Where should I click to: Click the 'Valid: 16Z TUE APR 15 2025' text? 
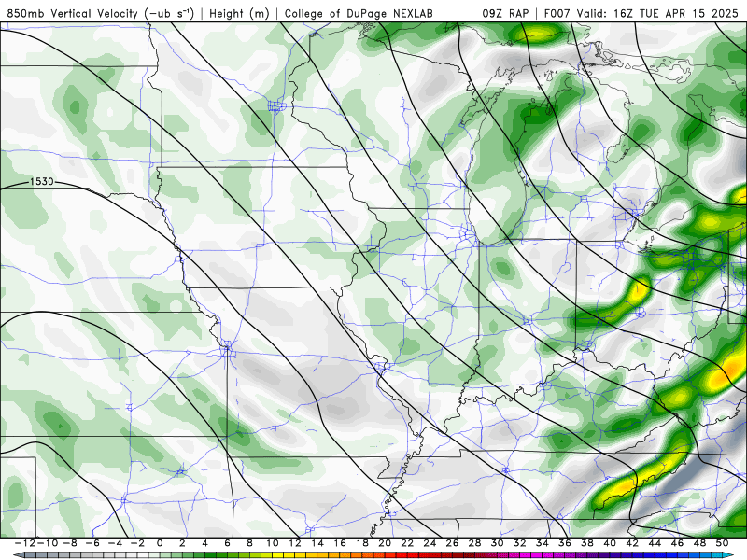pyautogui.click(x=657, y=13)
